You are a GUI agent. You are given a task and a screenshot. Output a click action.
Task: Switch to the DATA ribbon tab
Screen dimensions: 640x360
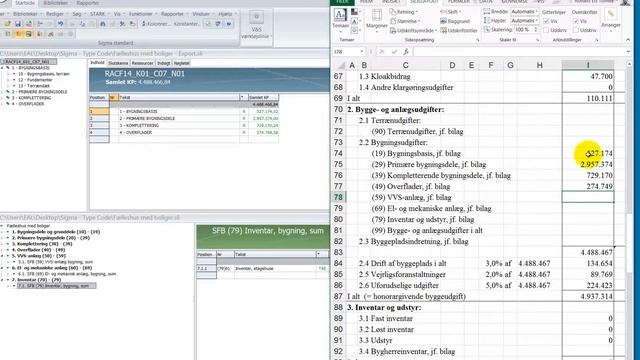click(x=485, y=2)
